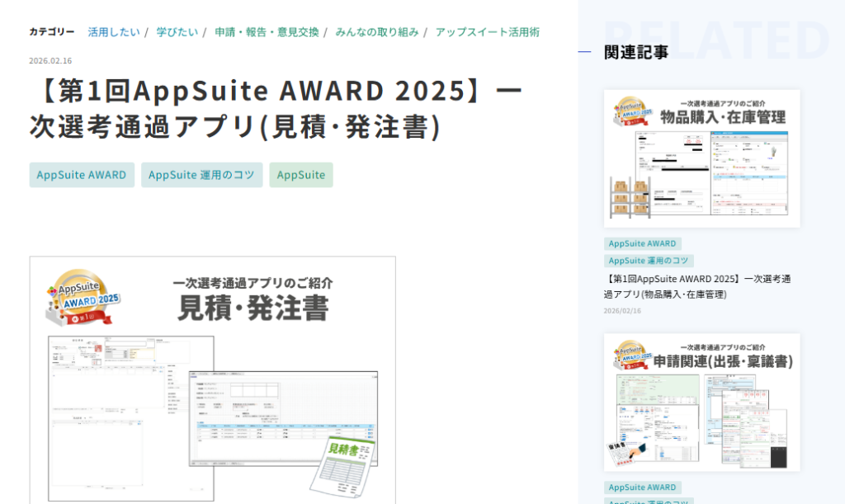The height and width of the screenshot is (504, 845).
Task: Select the standalone AppSuite tag under the headline
Action: [x=301, y=175]
